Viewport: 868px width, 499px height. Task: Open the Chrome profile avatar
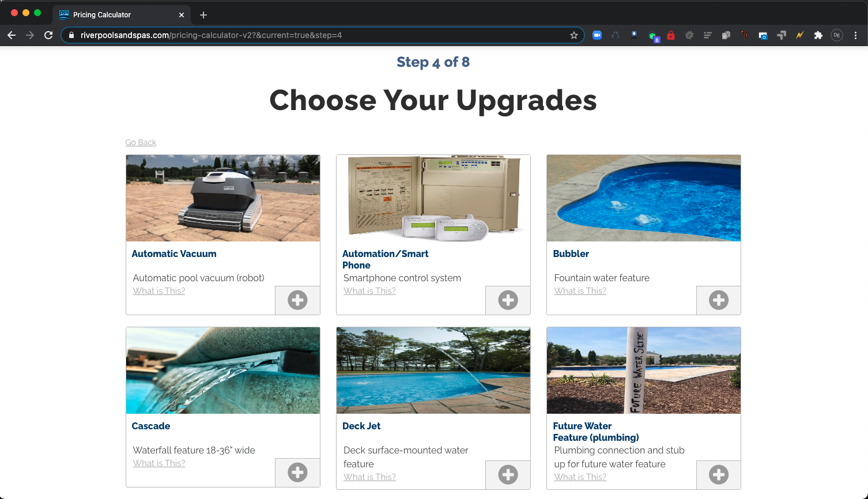837,35
